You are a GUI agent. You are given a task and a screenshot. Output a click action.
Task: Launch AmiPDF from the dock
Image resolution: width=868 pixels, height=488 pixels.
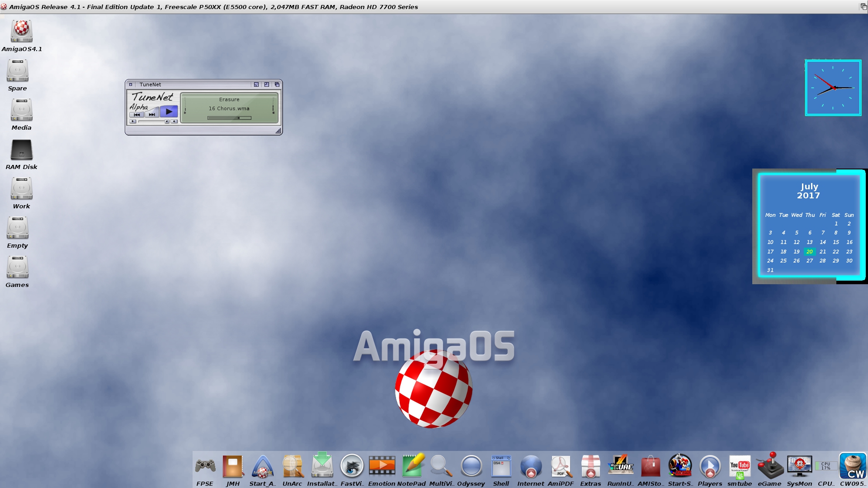[561, 466]
